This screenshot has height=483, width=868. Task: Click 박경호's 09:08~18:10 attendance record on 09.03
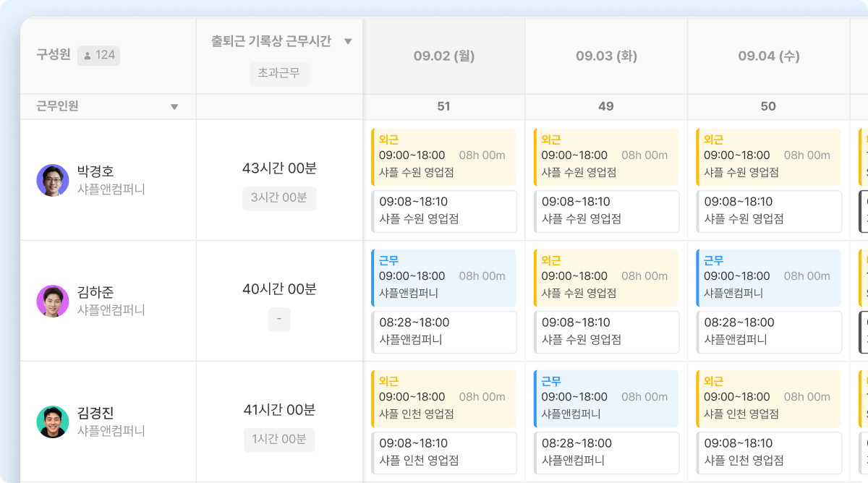(606, 211)
